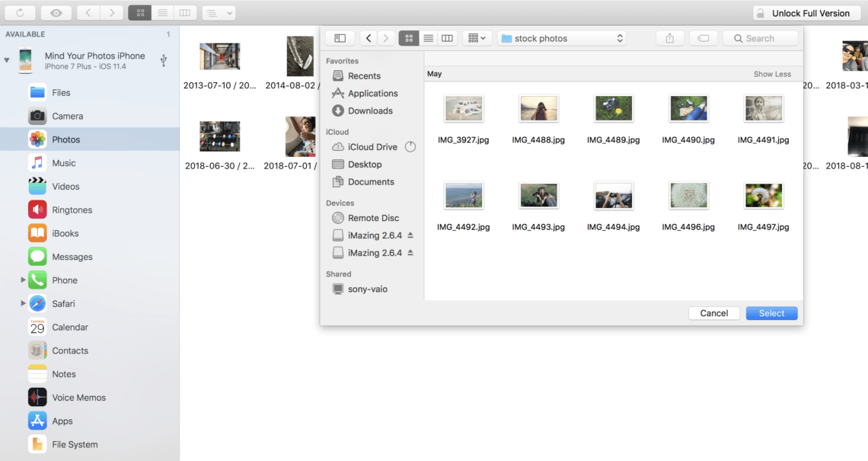Screen dimensions: 868x461
Task: Click the refresh icon in the top toolbar
Action: click(19, 12)
